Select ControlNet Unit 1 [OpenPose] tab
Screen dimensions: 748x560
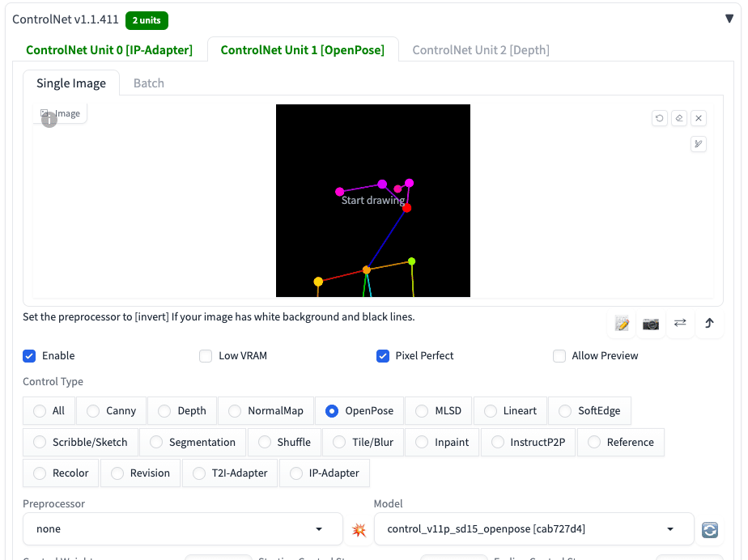(303, 50)
